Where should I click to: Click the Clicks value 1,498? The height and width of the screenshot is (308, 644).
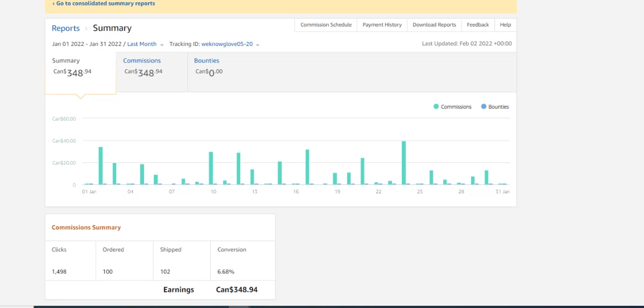point(59,272)
